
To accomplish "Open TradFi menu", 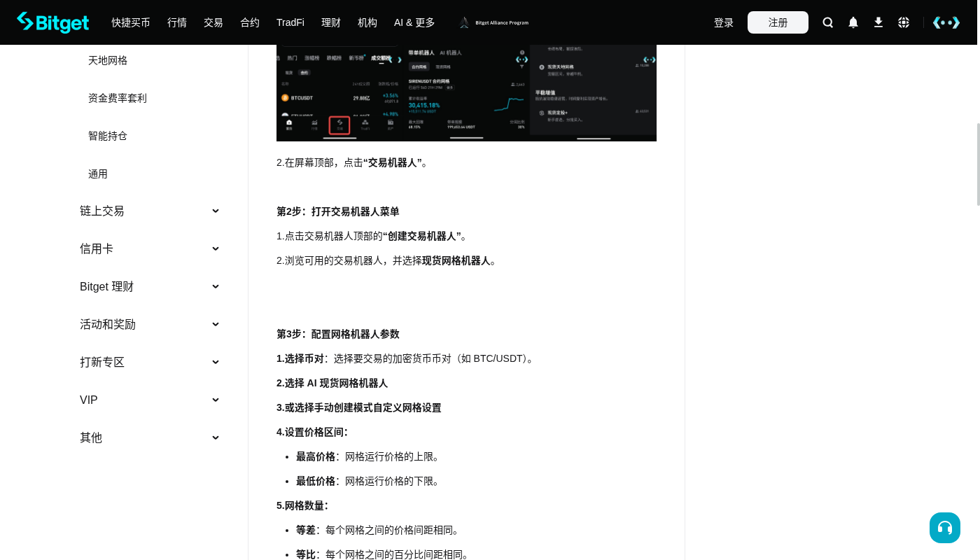I will (290, 22).
